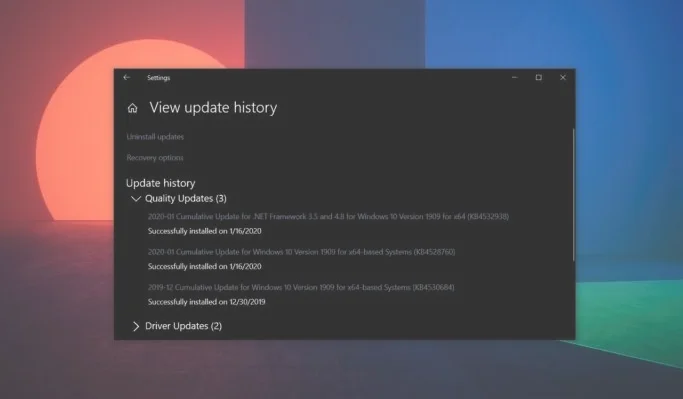Click the View update history heading

point(213,108)
